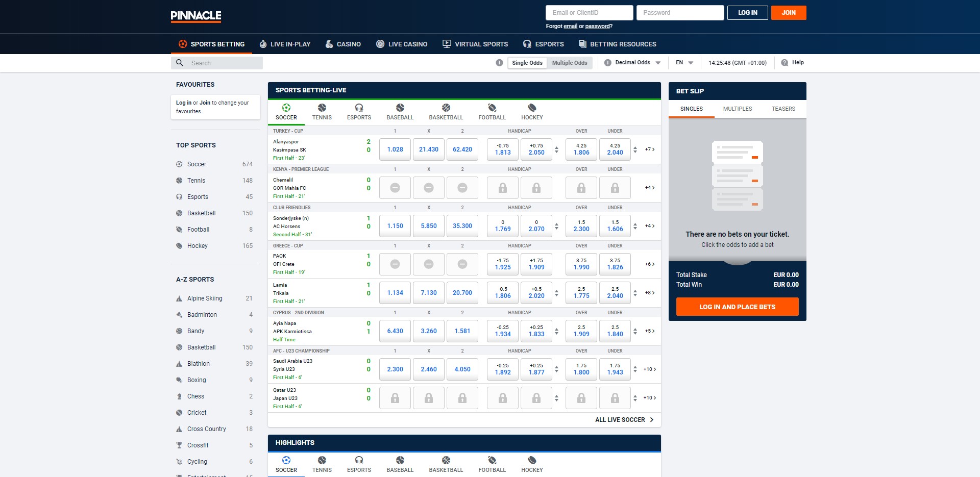Open Virtual Sports navigation tab
The image size is (980, 477).
(x=475, y=44)
